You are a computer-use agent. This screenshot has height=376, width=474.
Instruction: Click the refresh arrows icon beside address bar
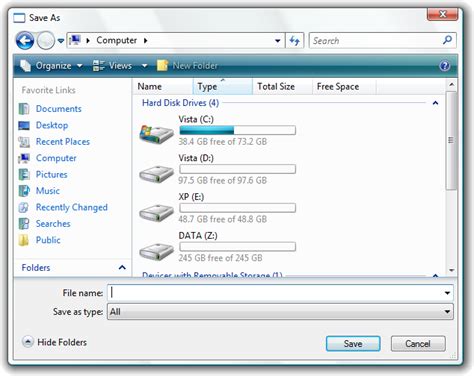click(294, 41)
